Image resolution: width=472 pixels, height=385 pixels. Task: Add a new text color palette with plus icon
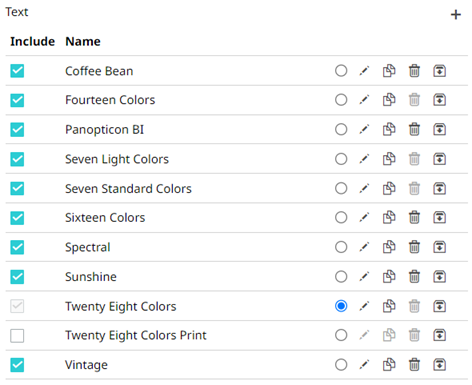pyautogui.click(x=456, y=15)
